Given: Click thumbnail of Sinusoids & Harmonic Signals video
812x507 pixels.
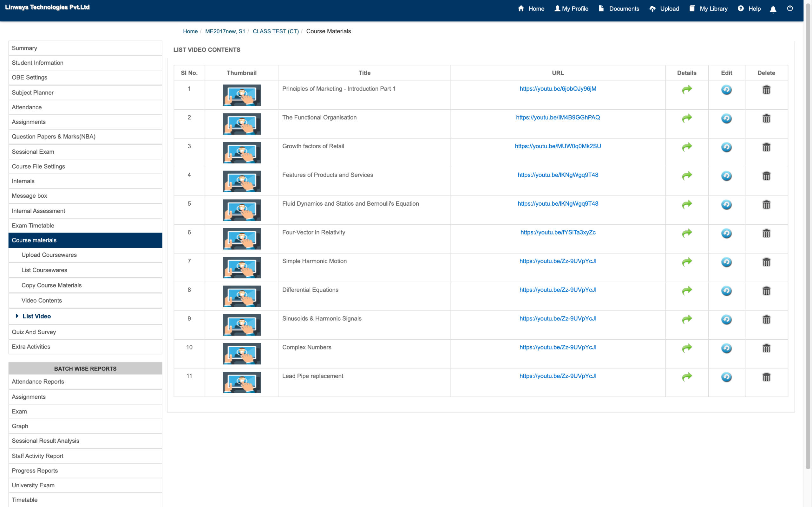Looking at the screenshot, I should coord(242,324).
